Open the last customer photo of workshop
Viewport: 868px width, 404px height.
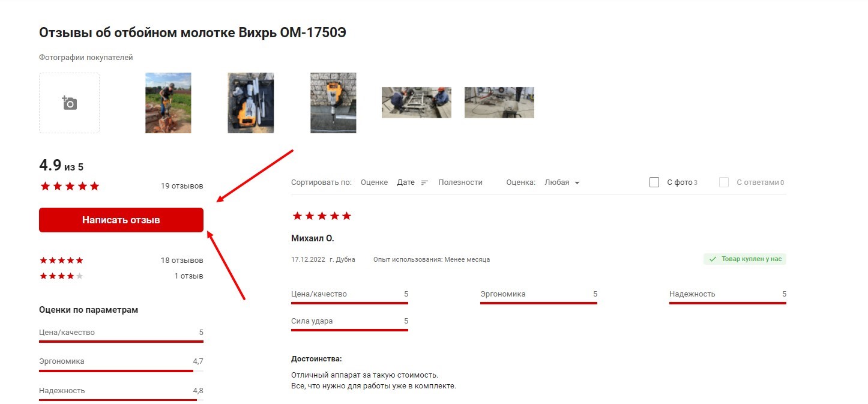pyautogui.click(x=499, y=102)
